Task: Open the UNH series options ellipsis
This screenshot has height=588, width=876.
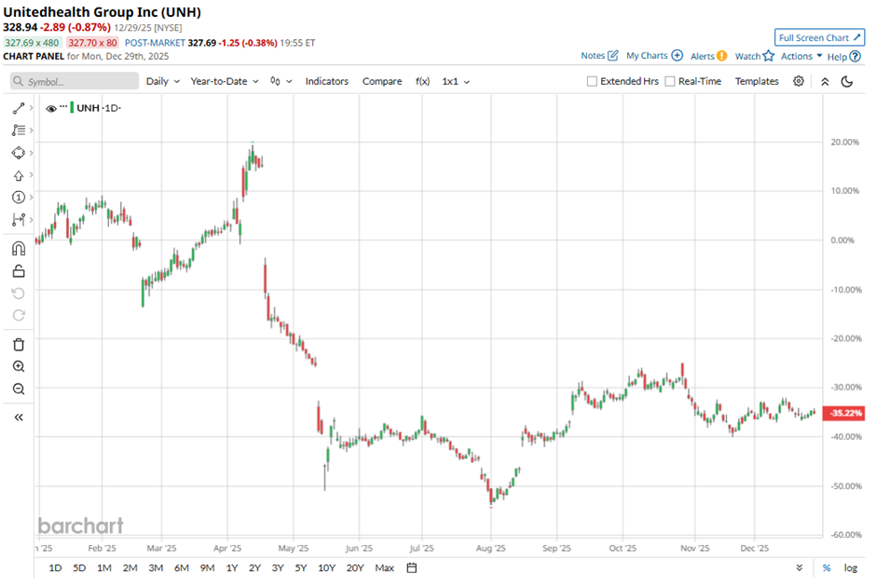Action: [x=63, y=106]
